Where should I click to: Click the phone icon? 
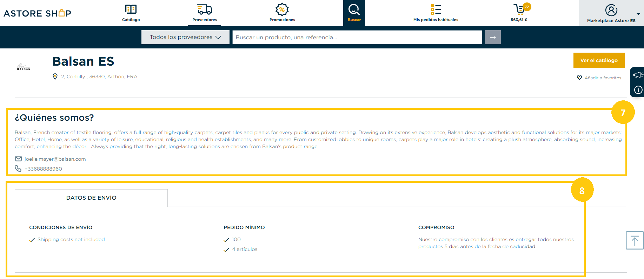[x=18, y=168]
